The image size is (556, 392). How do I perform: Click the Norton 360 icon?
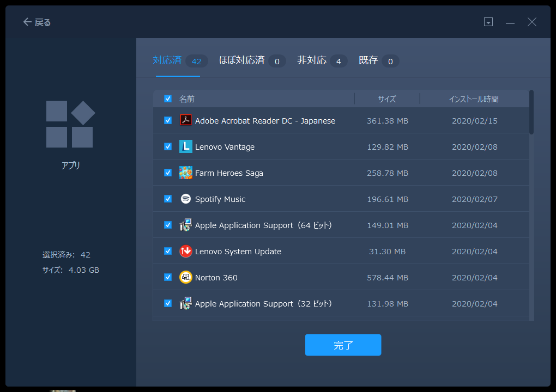(x=185, y=277)
